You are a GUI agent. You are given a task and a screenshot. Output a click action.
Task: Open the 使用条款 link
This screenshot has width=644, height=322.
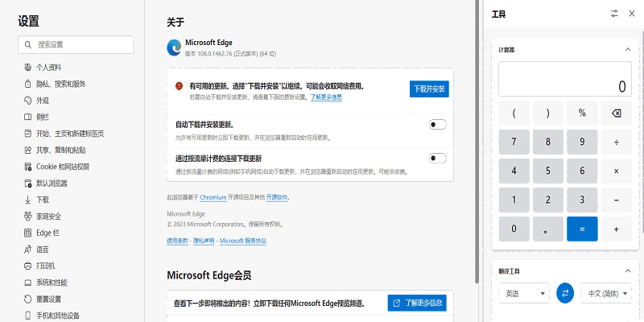[x=177, y=241]
